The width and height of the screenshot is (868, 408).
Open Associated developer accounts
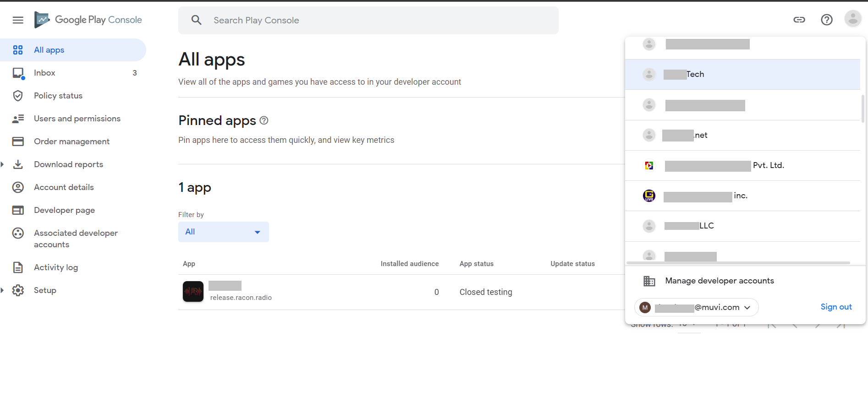(x=73, y=239)
